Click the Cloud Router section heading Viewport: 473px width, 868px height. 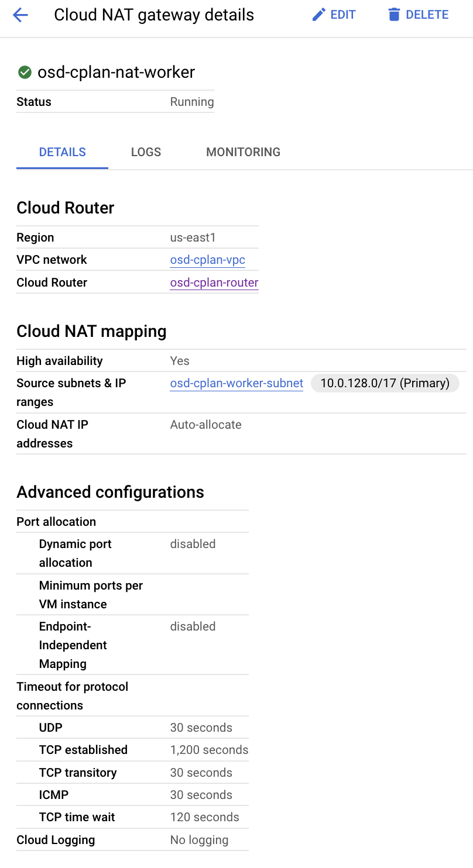pyautogui.click(x=66, y=208)
